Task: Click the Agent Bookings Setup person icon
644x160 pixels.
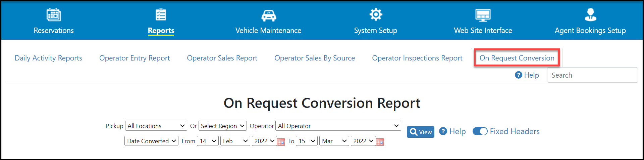Action: tap(590, 14)
